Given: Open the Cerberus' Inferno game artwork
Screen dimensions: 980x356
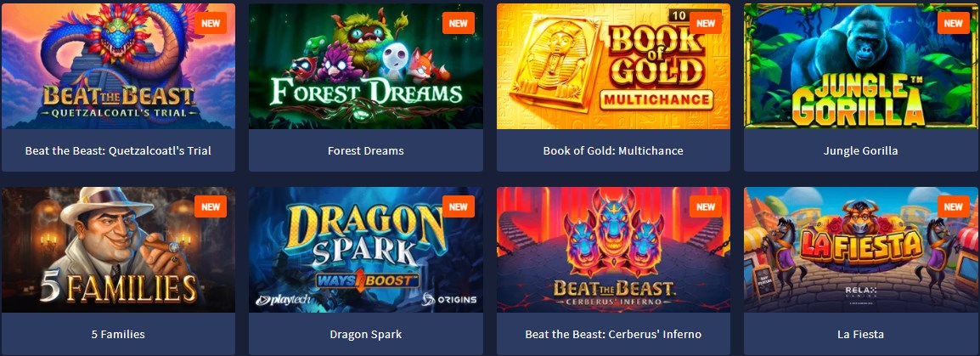Looking at the screenshot, I should click(x=613, y=250).
